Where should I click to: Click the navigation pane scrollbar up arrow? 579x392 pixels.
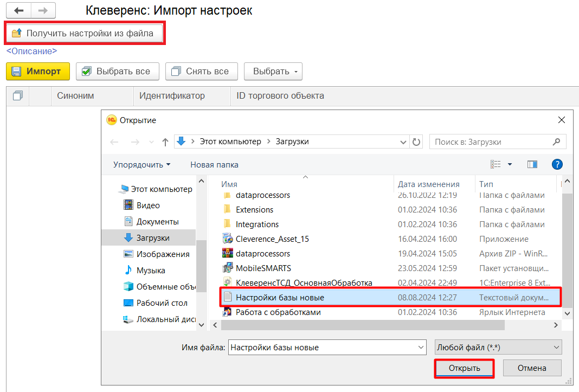tap(201, 181)
